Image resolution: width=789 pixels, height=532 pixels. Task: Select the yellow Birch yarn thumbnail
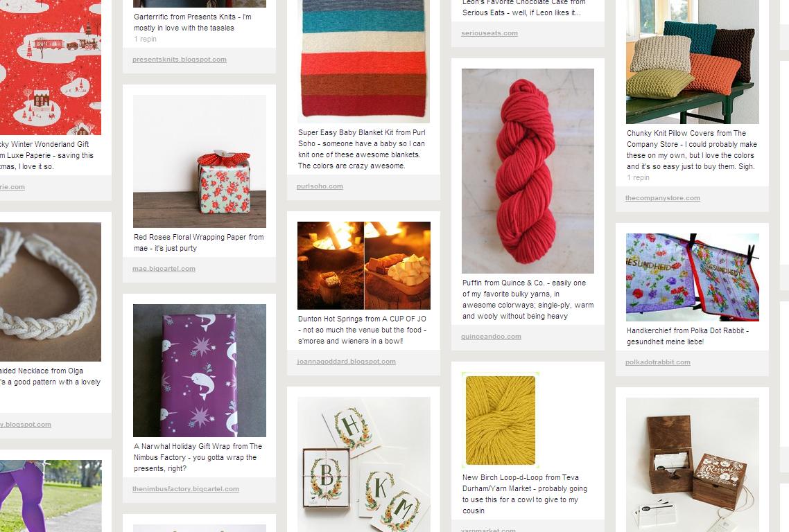click(500, 420)
